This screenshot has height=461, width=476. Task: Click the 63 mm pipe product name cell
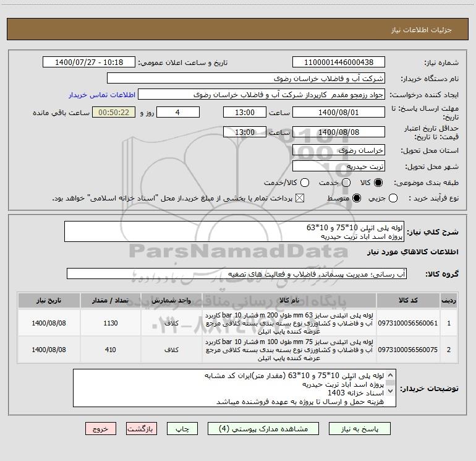[289, 323]
